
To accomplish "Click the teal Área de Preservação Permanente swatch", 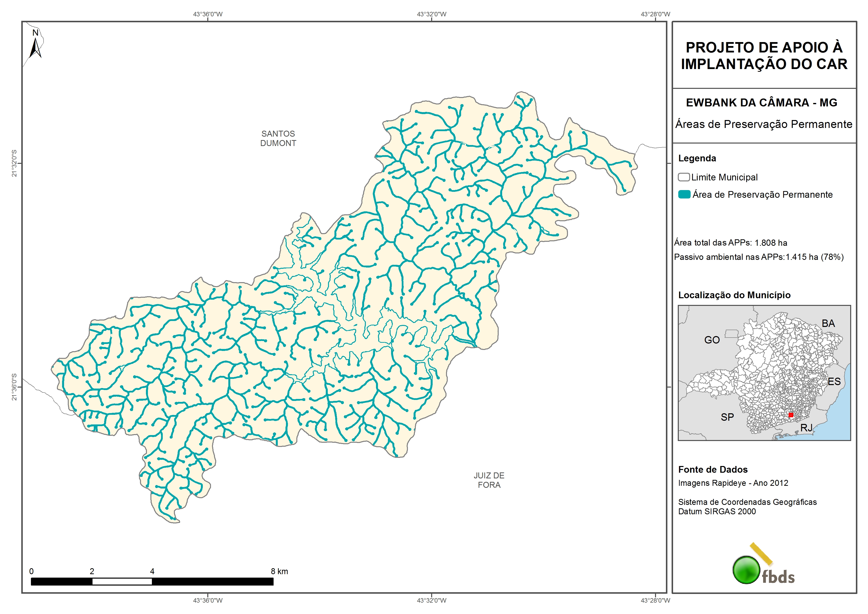I will click(684, 195).
